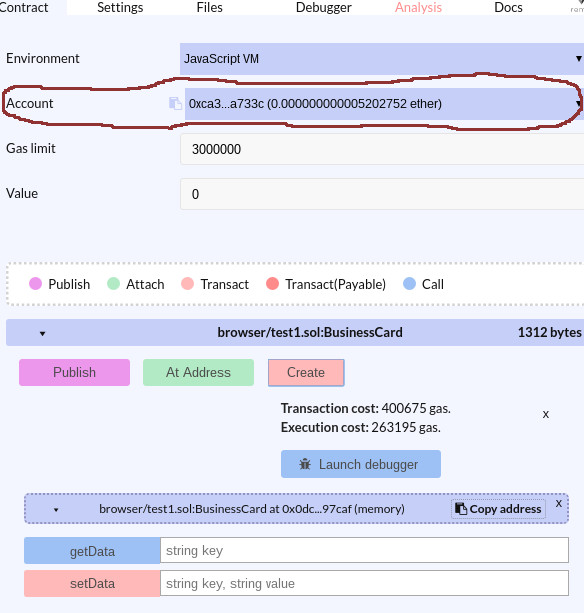584x613 pixels.
Task: Click the pink Publish button
Action: (x=74, y=373)
